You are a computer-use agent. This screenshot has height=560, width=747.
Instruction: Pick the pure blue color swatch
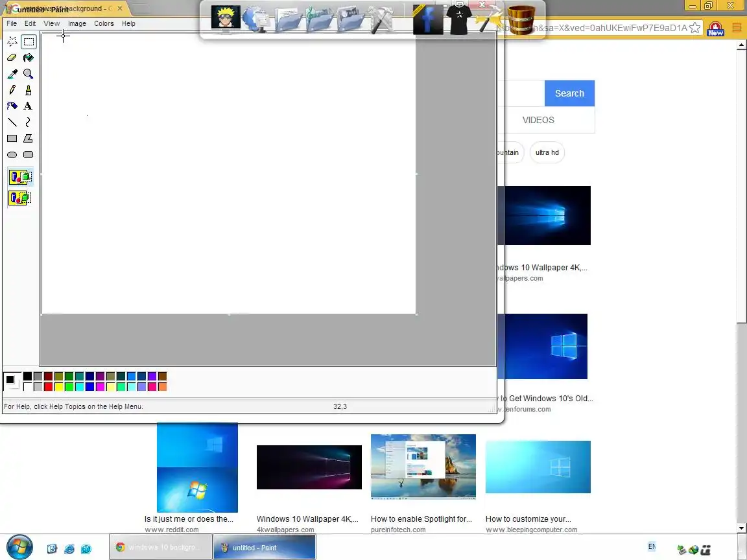pyautogui.click(x=89, y=387)
